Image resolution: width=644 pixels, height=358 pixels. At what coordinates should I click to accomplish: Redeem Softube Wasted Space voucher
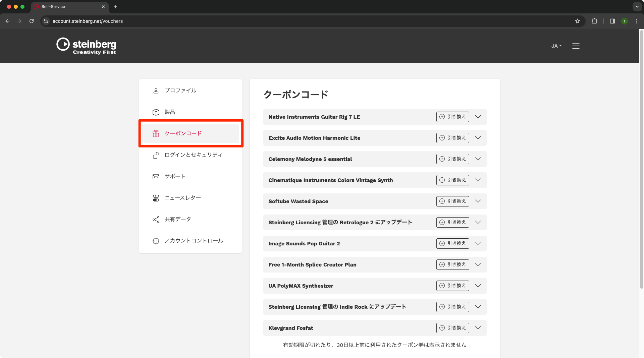(452, 201)
